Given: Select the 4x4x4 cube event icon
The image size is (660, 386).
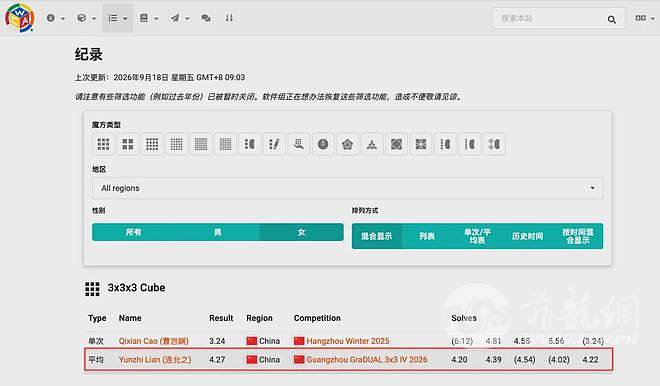Looking at the screenshot, I should click(152, 144).
